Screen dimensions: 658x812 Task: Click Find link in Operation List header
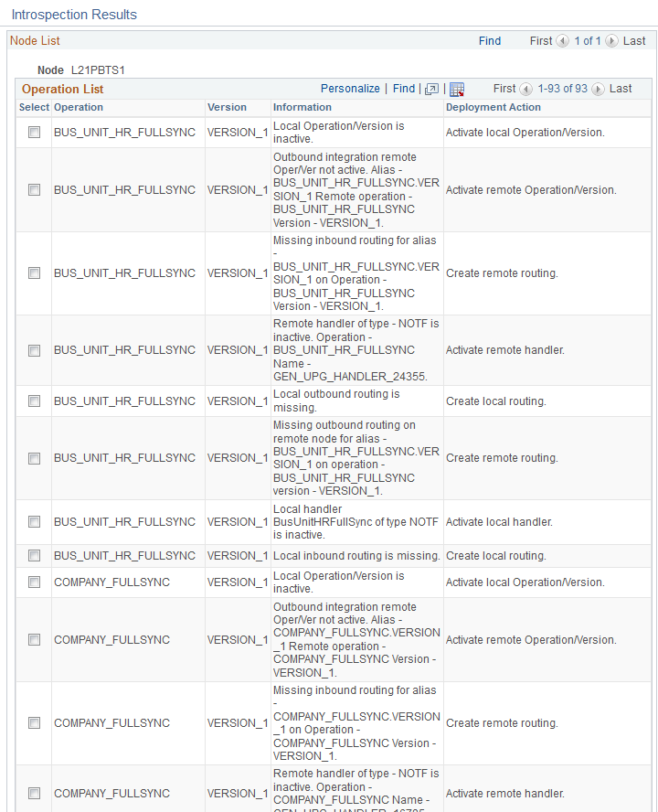click(x=404, y=89)
